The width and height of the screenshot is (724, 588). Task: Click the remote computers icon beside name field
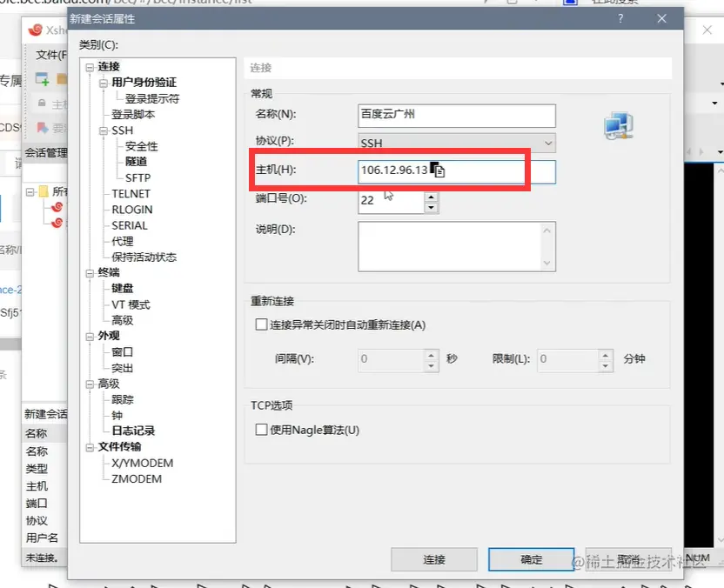pos(618,125)
